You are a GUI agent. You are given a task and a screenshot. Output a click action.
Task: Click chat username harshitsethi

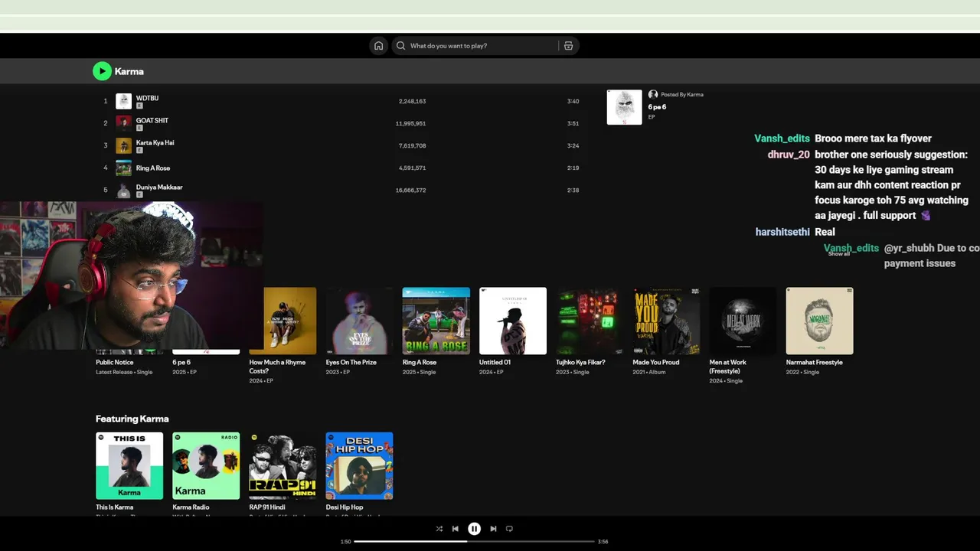[x=782, y=232]
